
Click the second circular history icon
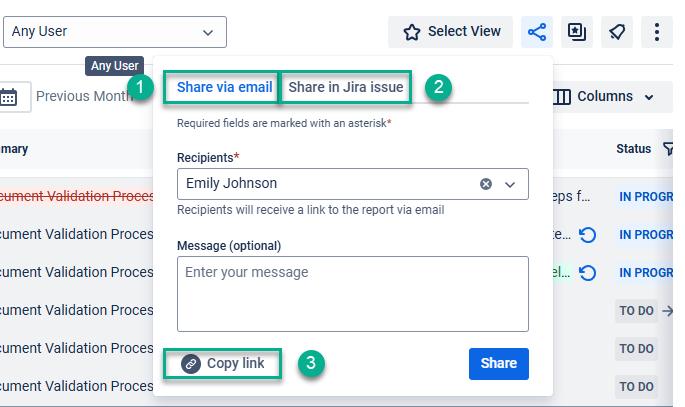tap(588, 273)
